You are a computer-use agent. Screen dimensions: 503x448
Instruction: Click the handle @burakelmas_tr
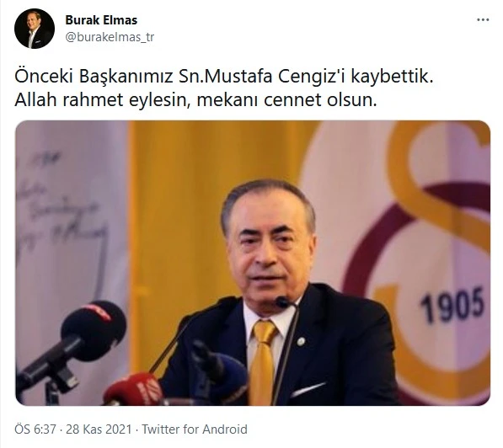110,37
